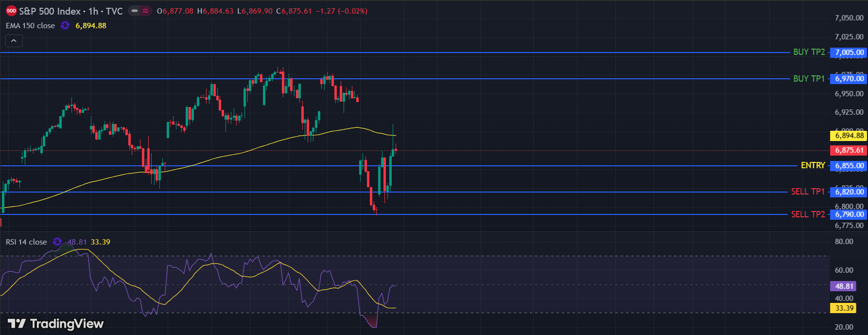This screenshot has height=335, width=868.
Task: Click the RSI 14 refresh status icon
Action: click(57, 242)
